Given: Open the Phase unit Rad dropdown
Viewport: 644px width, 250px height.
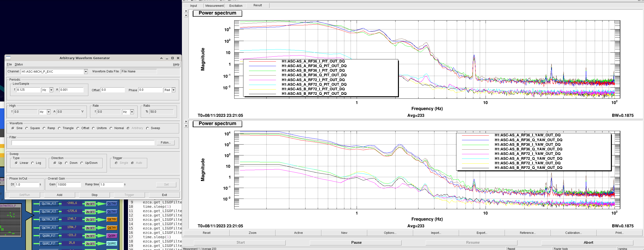Looking at the screenshot, I should pos(174,90).
